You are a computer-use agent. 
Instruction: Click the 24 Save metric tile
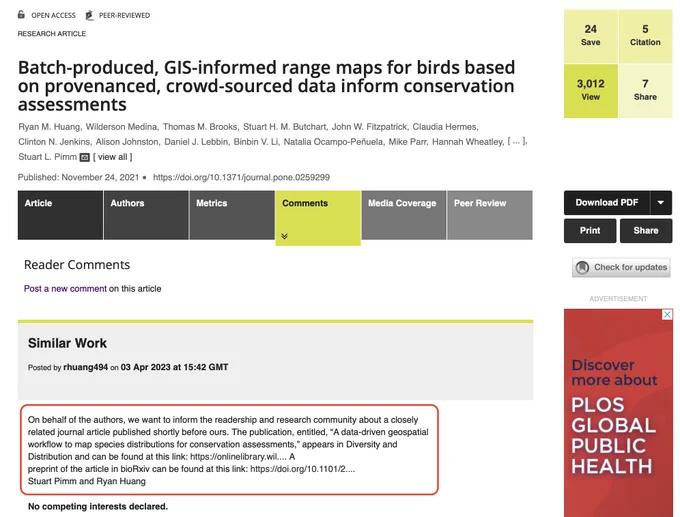coord(591,36)
